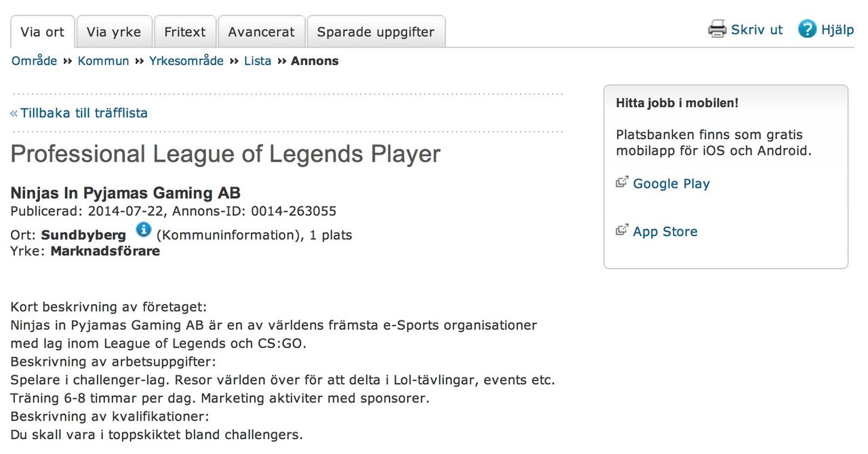Open the Google Play link
The height and width of the screenshot is (454, 868).
tap(671, 184)
